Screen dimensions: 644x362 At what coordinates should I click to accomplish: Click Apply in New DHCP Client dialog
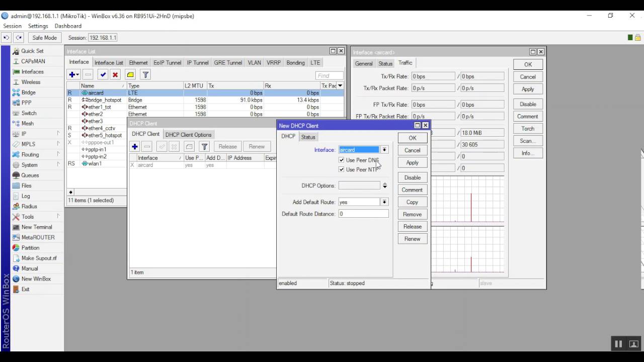tap(413, 162)
